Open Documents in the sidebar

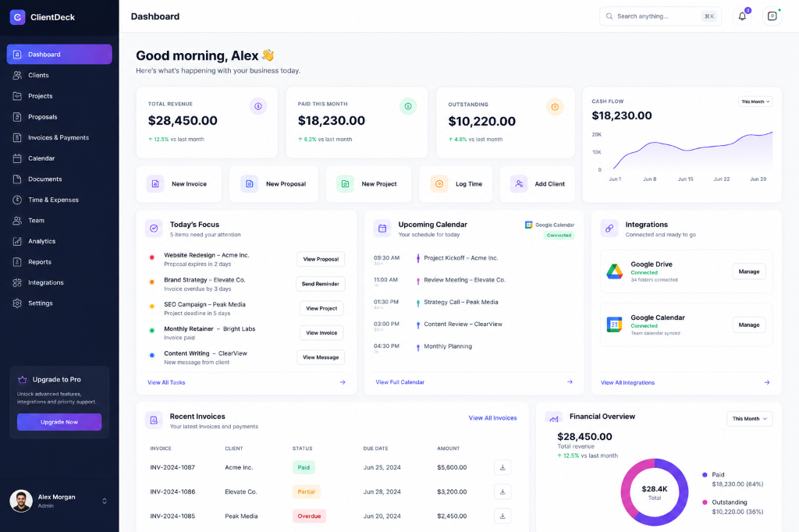click(59, 179)
